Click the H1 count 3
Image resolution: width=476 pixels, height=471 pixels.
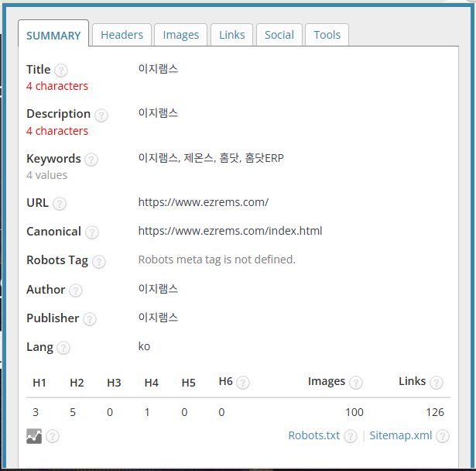pyautogui.click(x=36, y=412)
